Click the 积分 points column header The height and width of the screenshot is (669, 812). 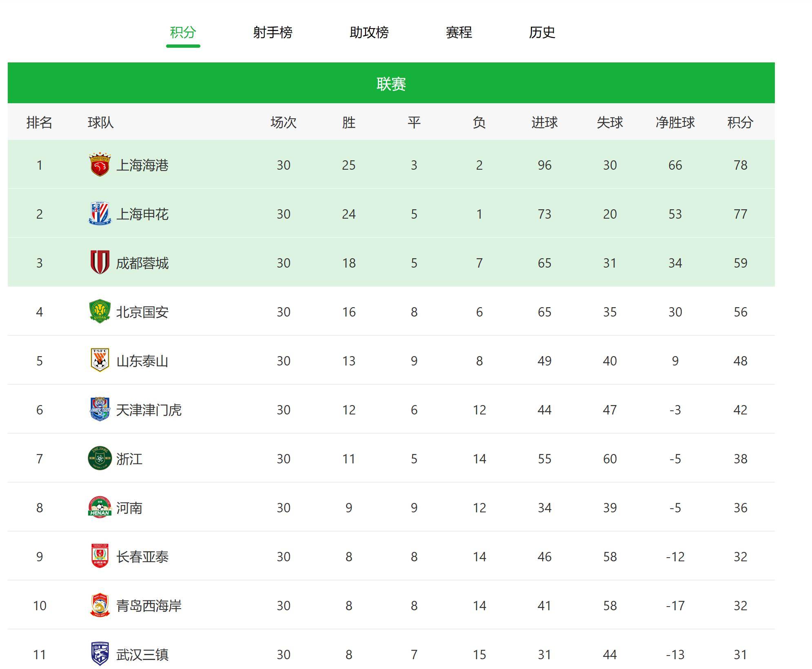(x=740, y=122)
